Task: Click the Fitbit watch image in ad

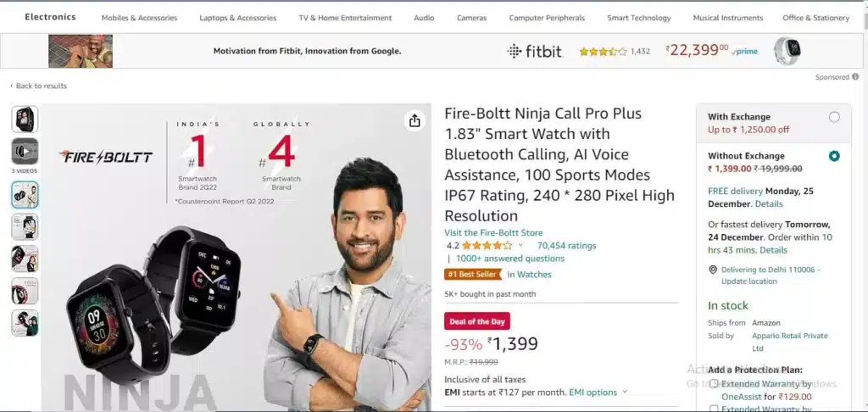Action: click(787, 51)
